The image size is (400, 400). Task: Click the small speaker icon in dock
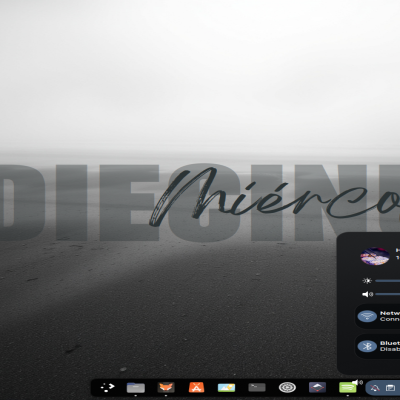357,382
